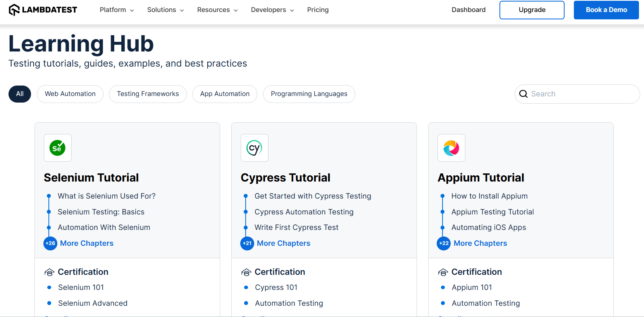Click the +26 chapters badge

(x=50, y=243)
